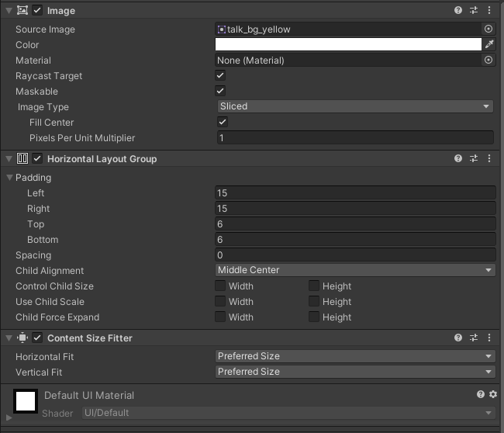Edit the Padding Bottom value
The image size is (504, 433).
(x=355, y=239)
